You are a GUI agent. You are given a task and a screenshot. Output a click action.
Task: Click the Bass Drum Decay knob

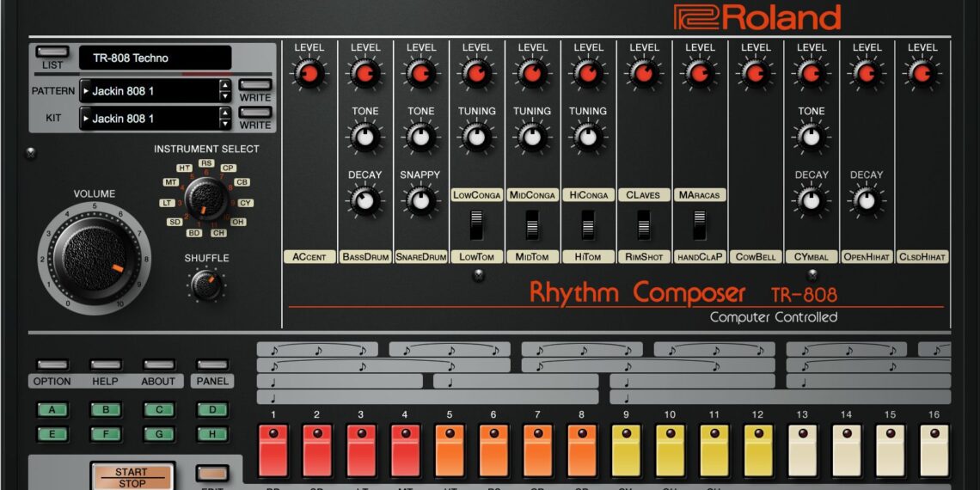point(365,200)
